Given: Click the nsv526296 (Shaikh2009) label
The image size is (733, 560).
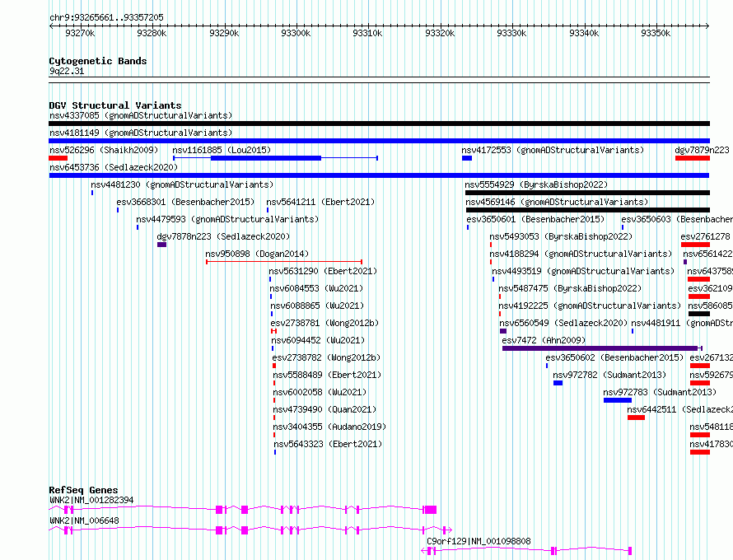Looking at the screenshot, I should (104, 150).
